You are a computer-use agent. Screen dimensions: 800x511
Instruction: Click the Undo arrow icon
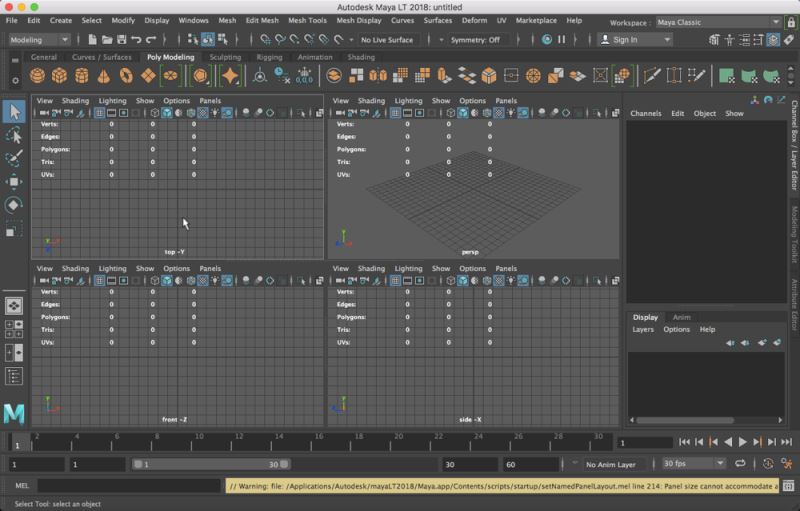136,39
